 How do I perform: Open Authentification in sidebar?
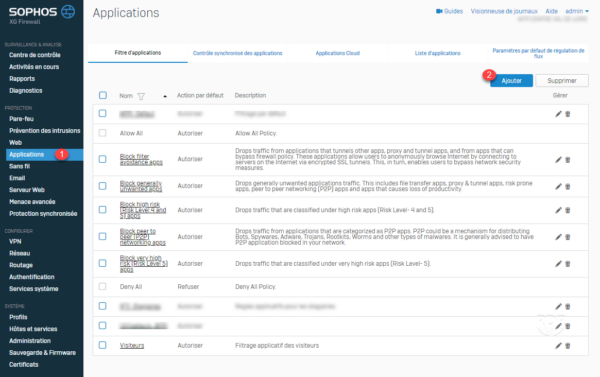(x=32, y=277)
